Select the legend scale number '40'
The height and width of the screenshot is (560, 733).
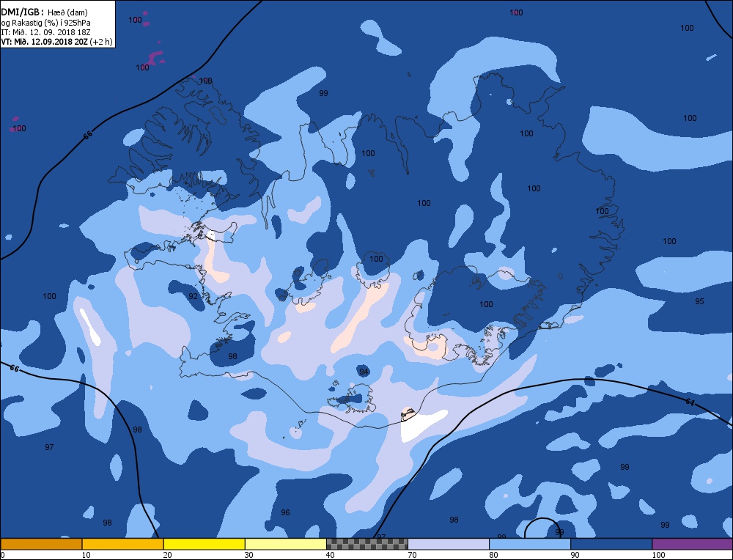(331, 555)
